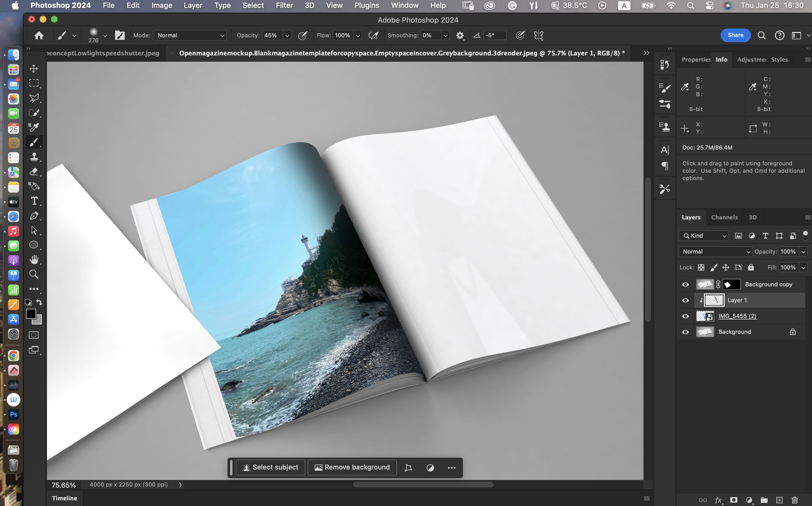This screenshot has height=506, width=812.
Task: Toggle visibility of Layer 1
Action: pos(685,300)
